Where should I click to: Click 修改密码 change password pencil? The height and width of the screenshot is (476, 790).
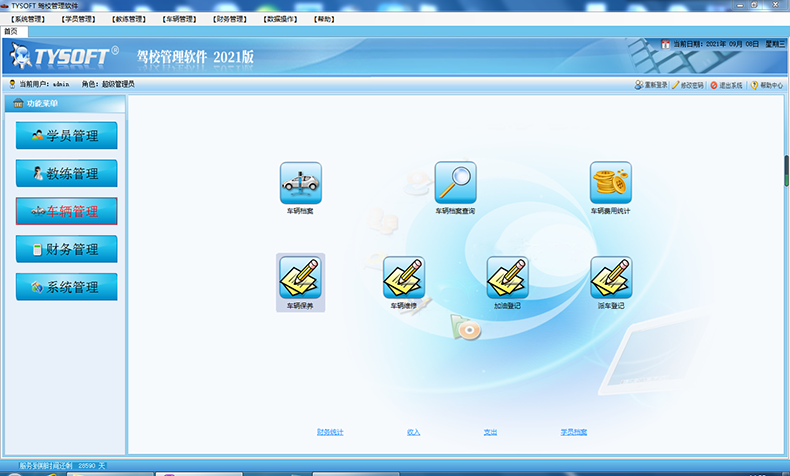point(689,85)
